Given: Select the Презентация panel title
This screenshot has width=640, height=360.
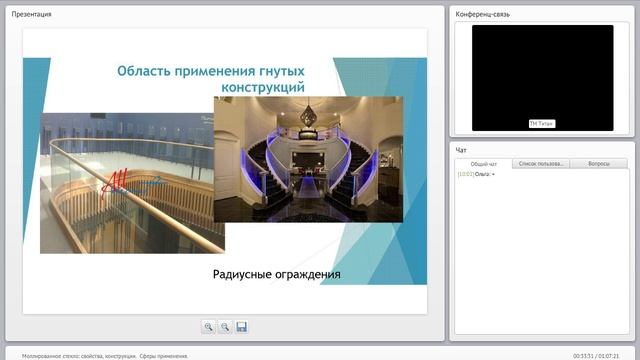Looking at the screenshot, I should tap(31, 14).
